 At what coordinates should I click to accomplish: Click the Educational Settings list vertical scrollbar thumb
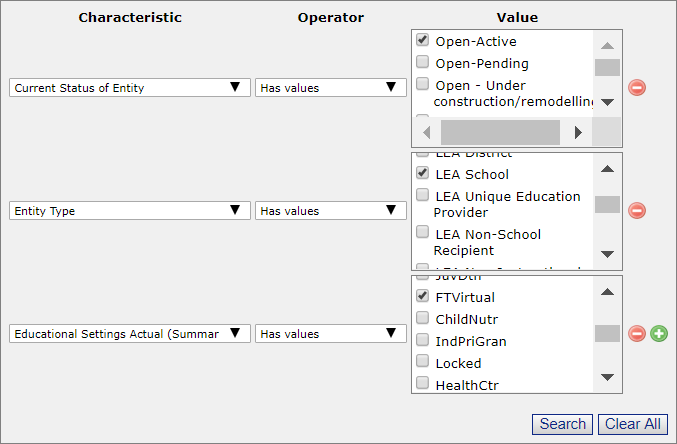click(607, 334)
